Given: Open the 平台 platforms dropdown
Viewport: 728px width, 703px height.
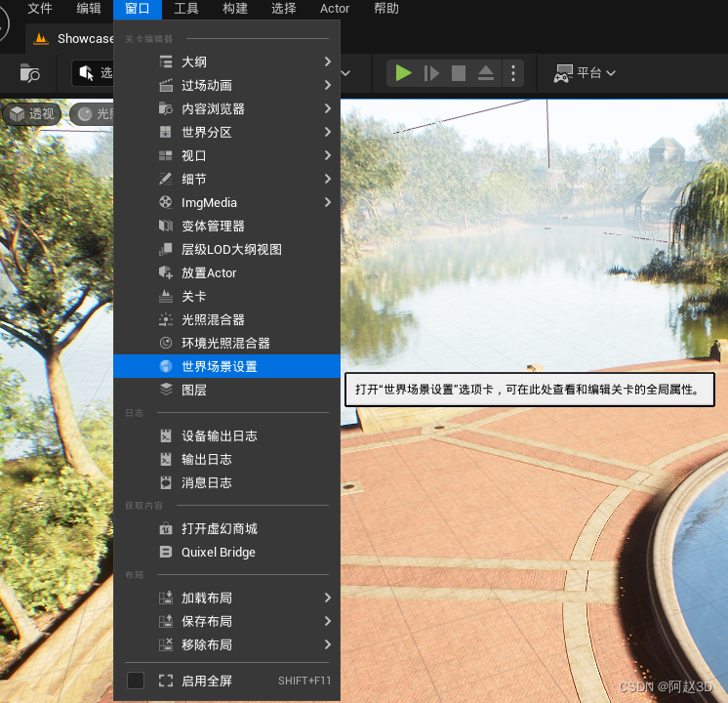Looking at the screenshot, I should pyautogui.click(x=585, y=73).
